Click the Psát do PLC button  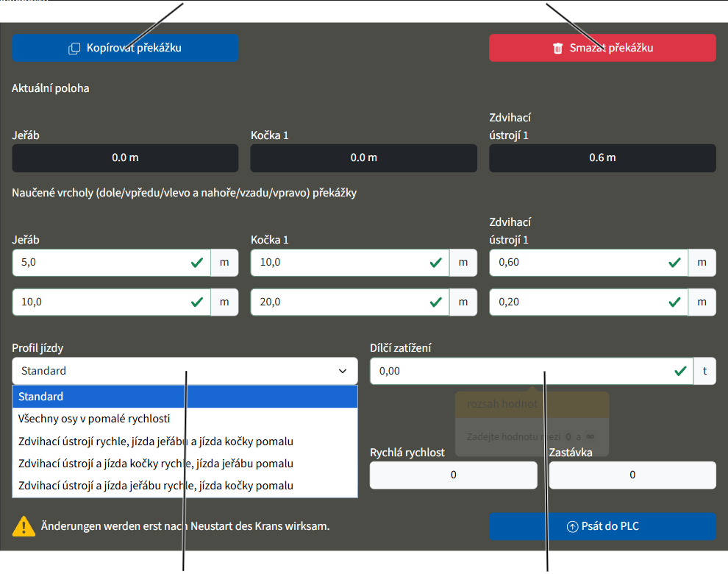click(x=602, y=526)
